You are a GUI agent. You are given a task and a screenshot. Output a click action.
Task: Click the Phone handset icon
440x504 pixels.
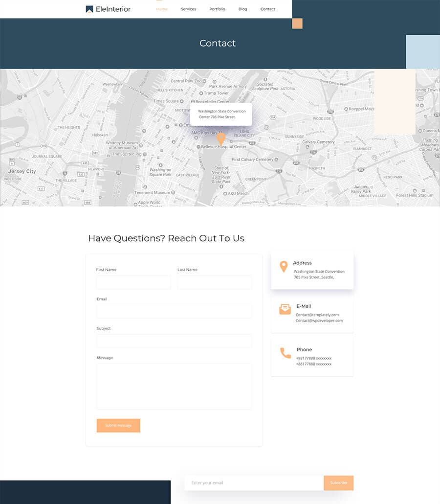coord(285,353)
